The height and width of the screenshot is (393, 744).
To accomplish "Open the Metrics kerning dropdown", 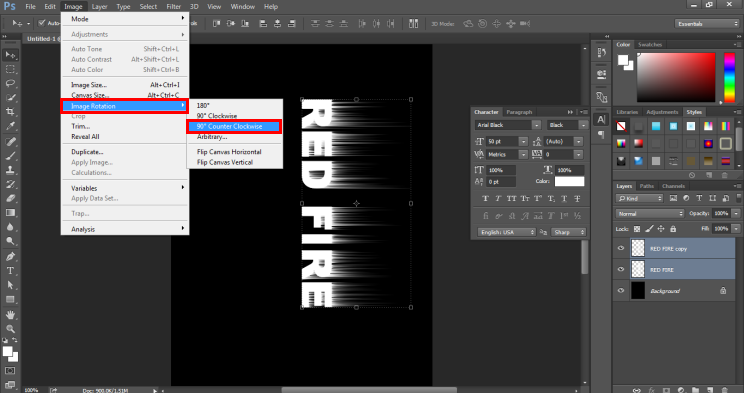I will tap(523, 155).
